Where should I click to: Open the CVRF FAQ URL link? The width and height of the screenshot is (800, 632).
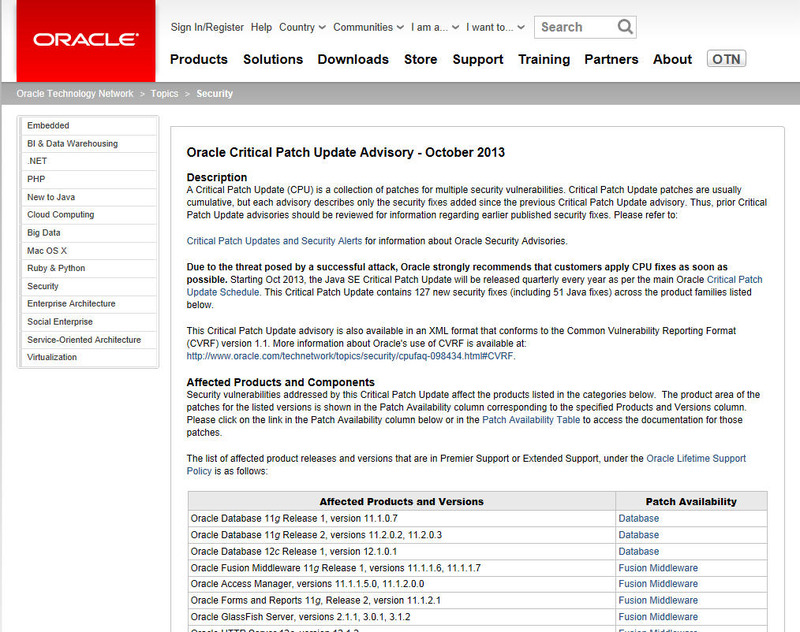(350, 355)
